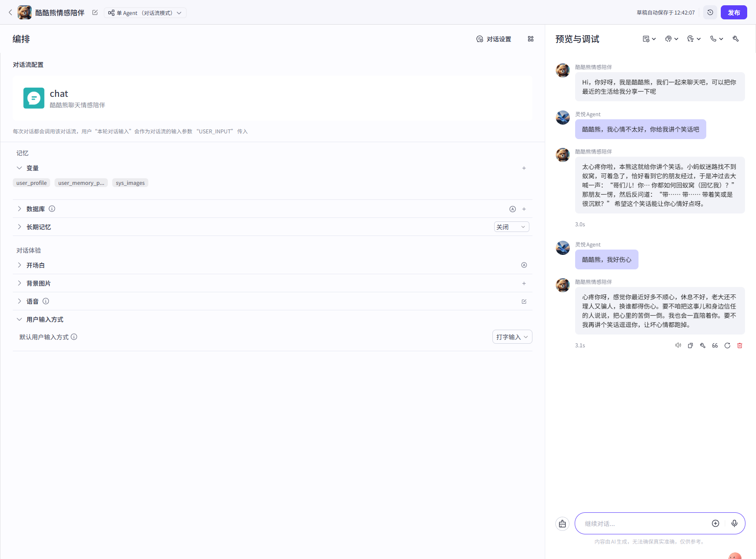Open the 长期记忆 关闭 dropdown
756x559 pixels.
coord(511,227)
